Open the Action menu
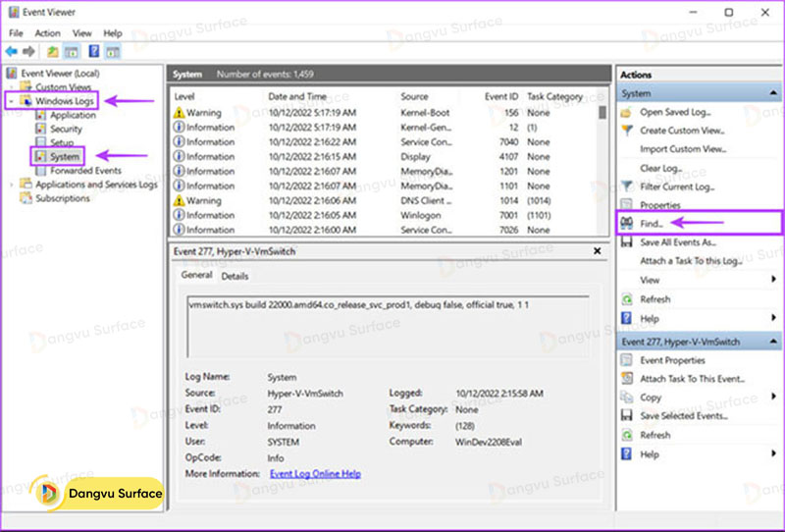785x532 pixels. tap(47, 32)
